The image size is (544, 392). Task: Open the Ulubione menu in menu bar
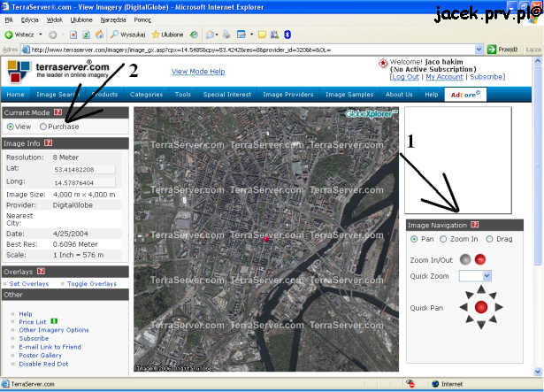coord(81,19)
